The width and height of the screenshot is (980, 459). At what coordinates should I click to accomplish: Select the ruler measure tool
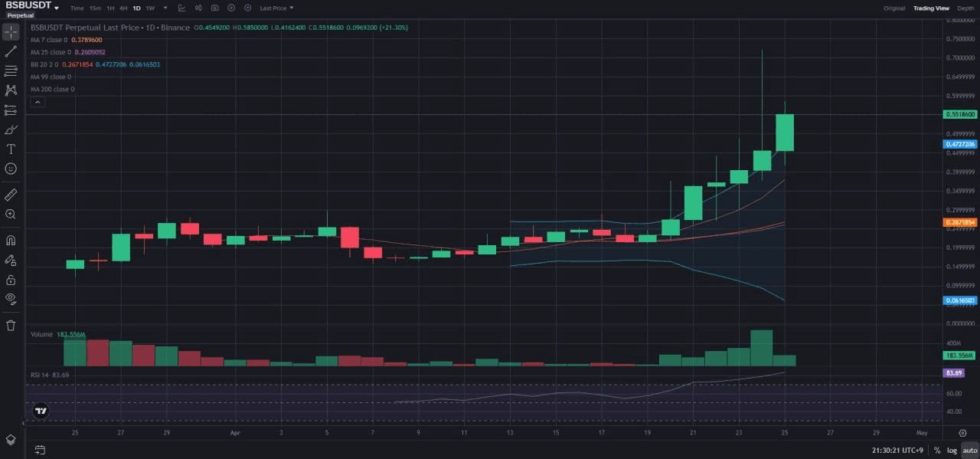point(11,195)
